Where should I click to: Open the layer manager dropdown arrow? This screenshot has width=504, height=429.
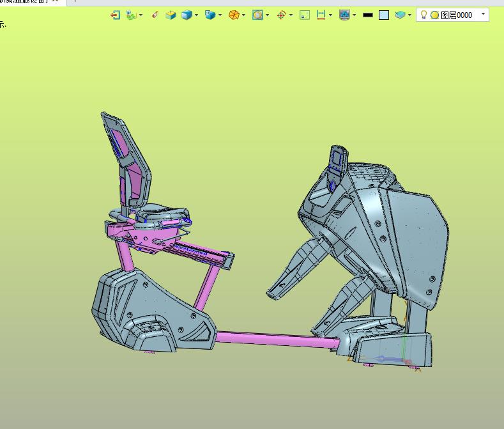(410, 15)
